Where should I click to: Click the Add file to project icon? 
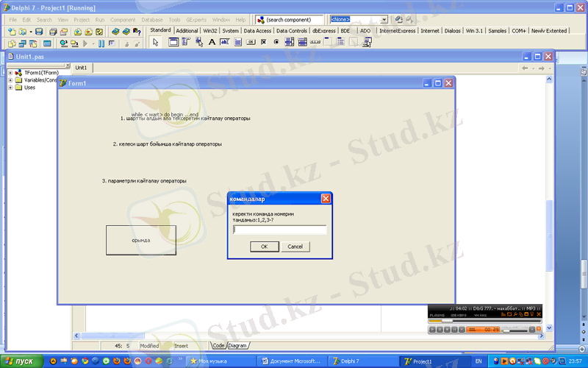click(78, 32)
